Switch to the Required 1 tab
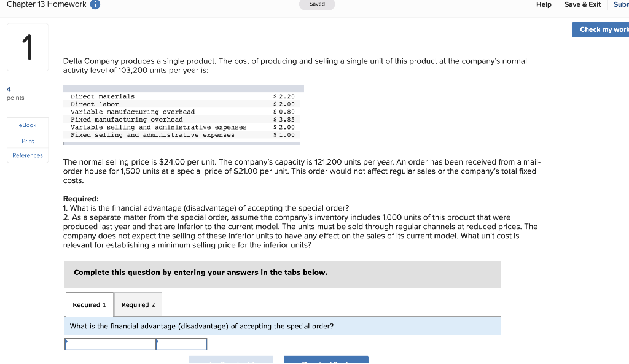629x364 pixels. 89,304
